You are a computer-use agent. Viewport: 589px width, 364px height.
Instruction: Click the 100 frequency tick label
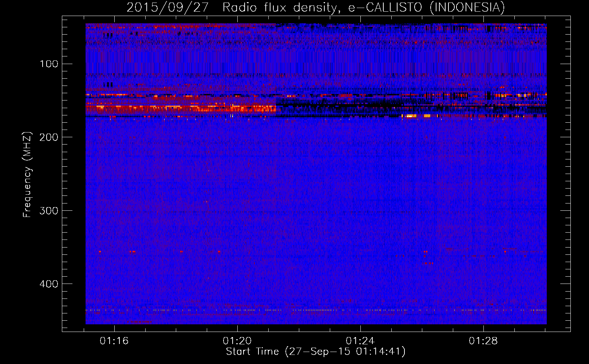(49, 64)
